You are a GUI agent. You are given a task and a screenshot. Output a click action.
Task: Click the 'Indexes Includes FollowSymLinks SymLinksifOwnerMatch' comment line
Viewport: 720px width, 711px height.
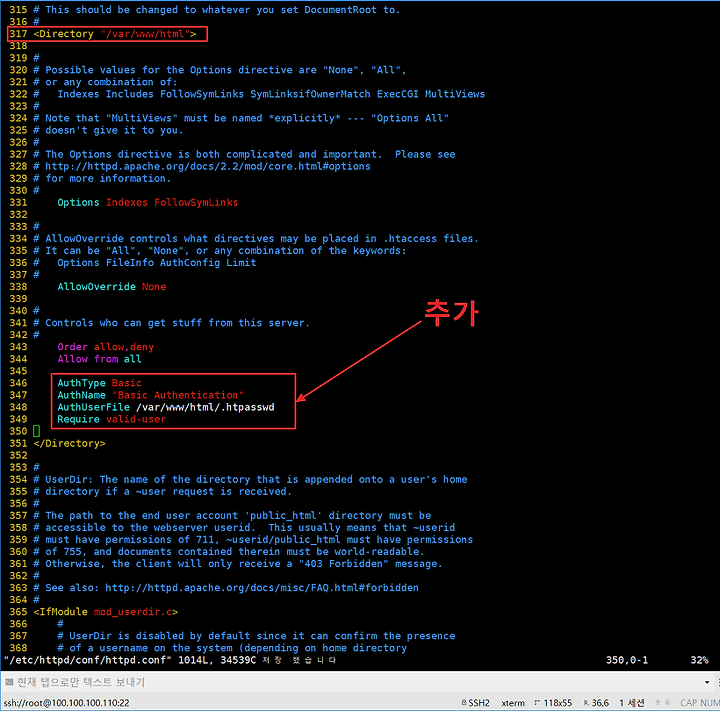tap(259, 94)
